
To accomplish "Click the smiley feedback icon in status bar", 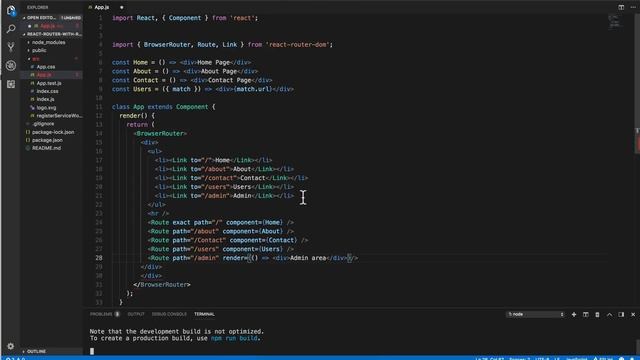I will (x=622, y=358).
